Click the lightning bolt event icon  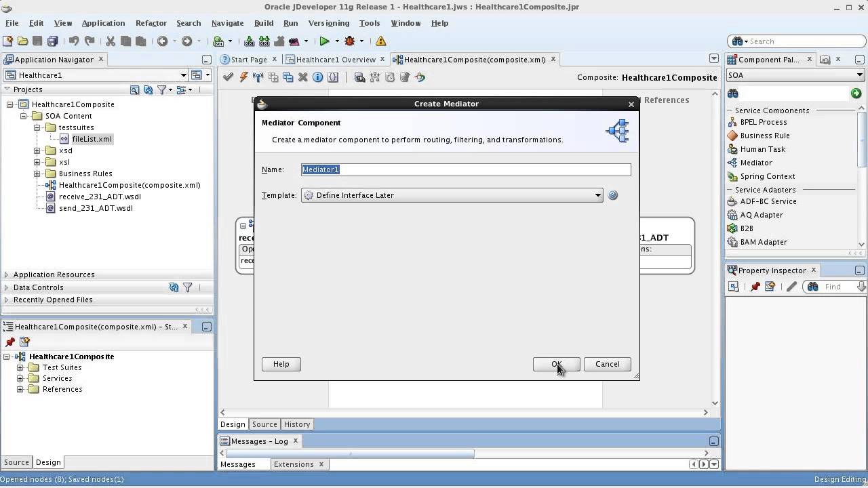(x=243, y=77)
